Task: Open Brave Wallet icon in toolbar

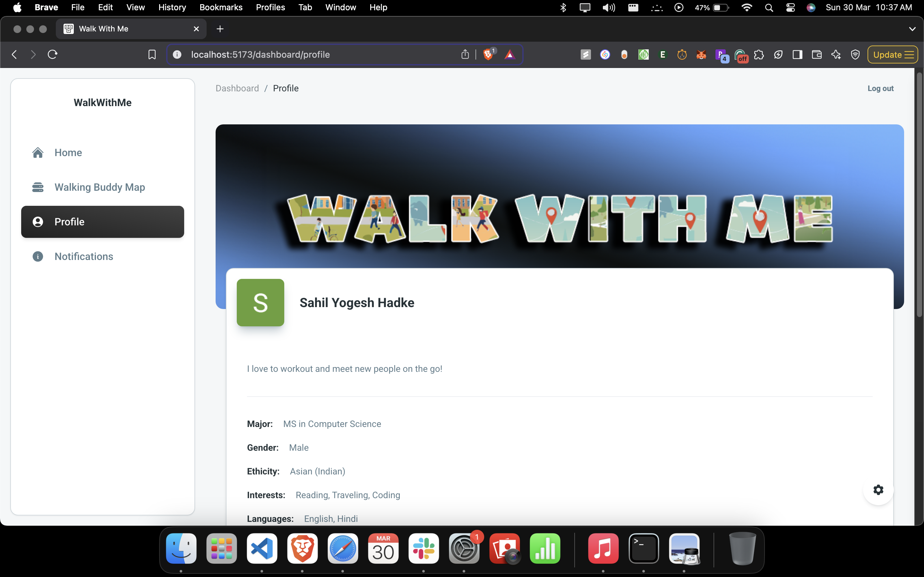Action: click(817, 54)
